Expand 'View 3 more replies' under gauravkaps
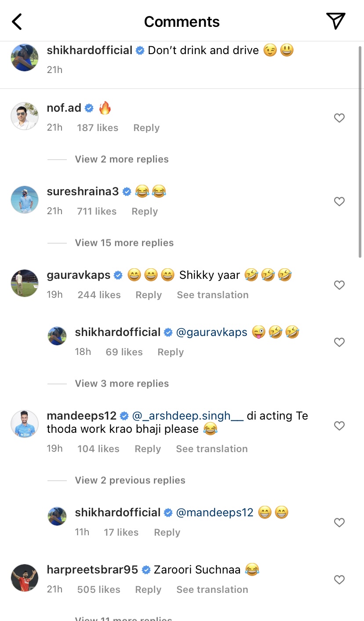This screenshot has height=621, width=364. 122,384
